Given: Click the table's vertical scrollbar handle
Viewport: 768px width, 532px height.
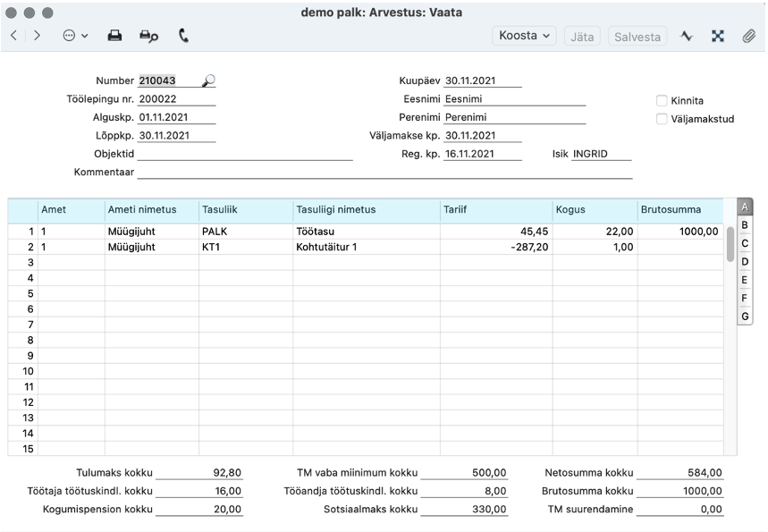Looking at the screenshot, I should [730, 244].
